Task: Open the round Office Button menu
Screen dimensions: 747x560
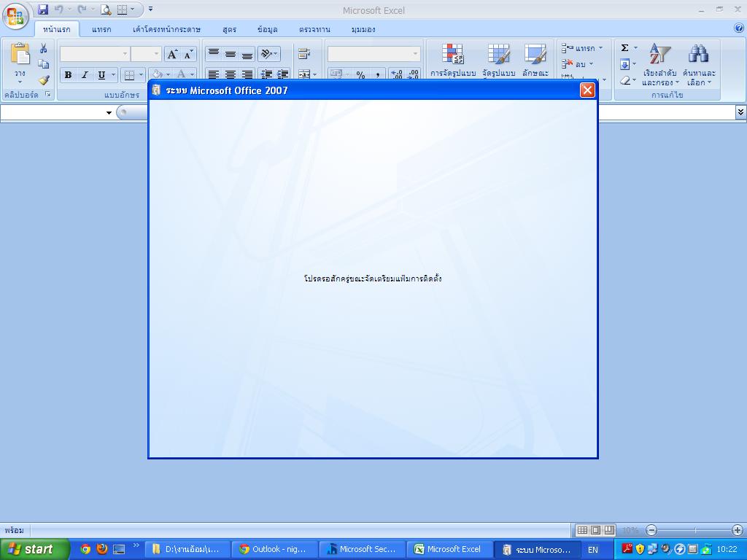Action: point(15,16)
